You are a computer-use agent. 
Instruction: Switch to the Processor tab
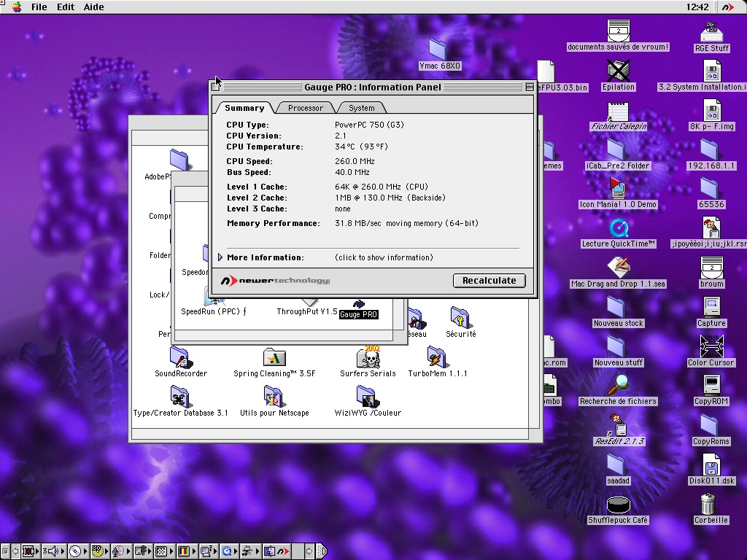tap(306, 108)
